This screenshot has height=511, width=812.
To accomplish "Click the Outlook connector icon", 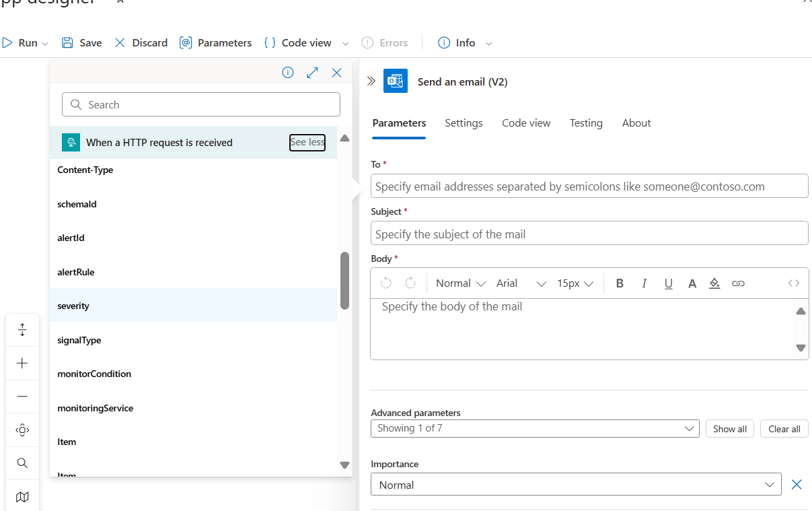I will click(396, 81).
